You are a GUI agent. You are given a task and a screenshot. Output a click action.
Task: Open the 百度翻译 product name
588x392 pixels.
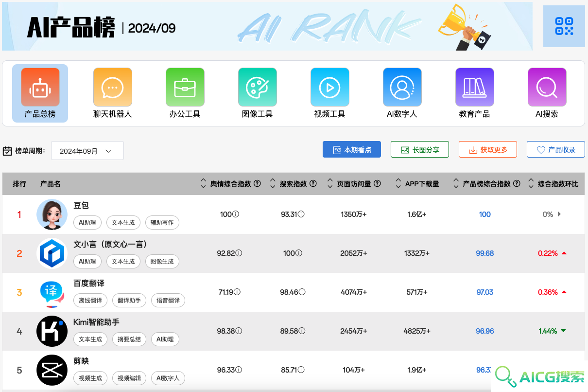pyautogui.click(x=89, y=284)
